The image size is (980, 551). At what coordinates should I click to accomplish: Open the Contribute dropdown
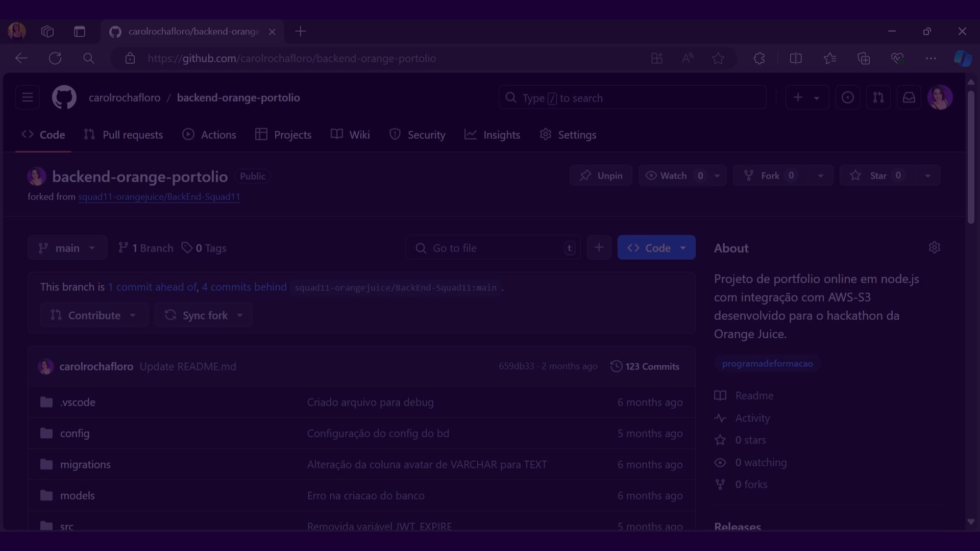tap(94, 315)
